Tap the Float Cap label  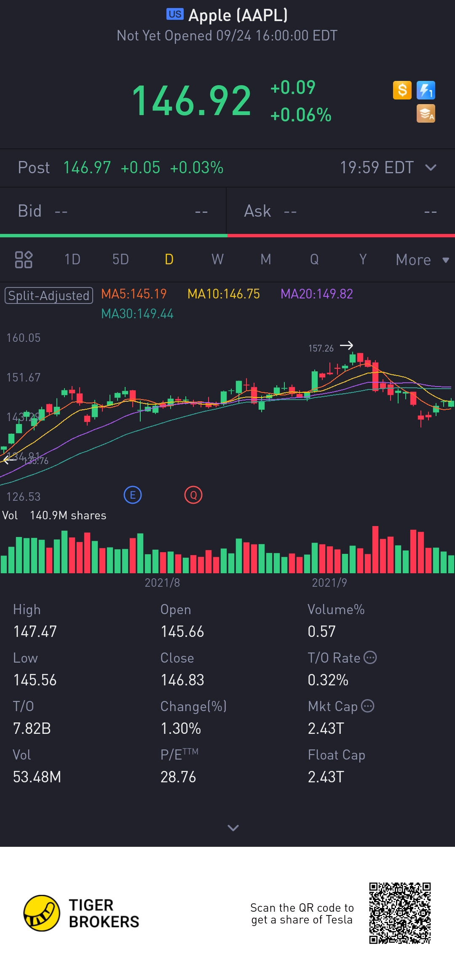click(336, 755)
